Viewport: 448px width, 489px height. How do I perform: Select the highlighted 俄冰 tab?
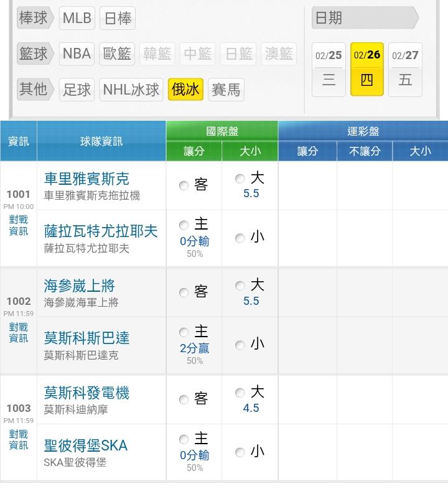coord(185,90)
